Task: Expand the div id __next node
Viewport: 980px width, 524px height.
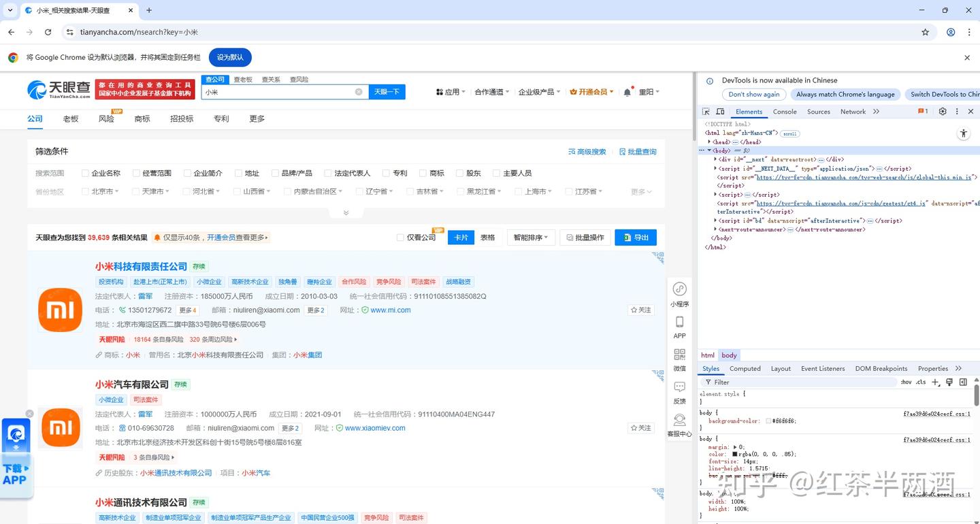Action: [716, 159]
